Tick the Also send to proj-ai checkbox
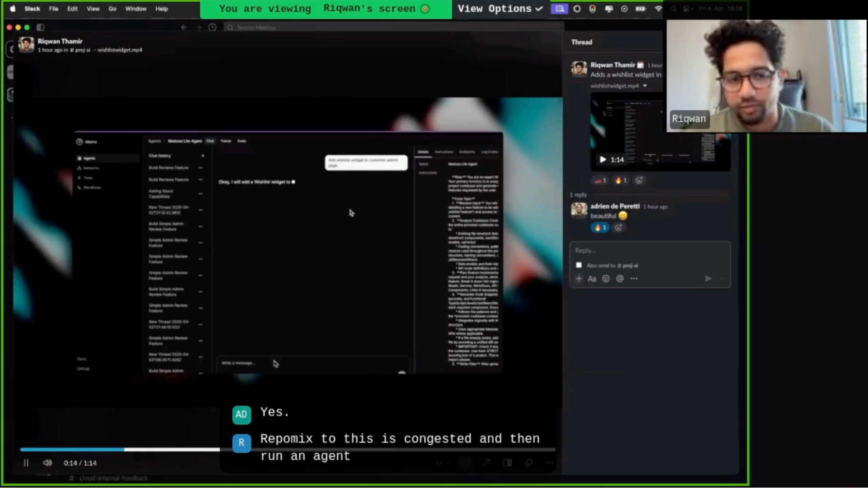Image resolution: width=868 pixels, height=488 pixels. tap(579, 265)
